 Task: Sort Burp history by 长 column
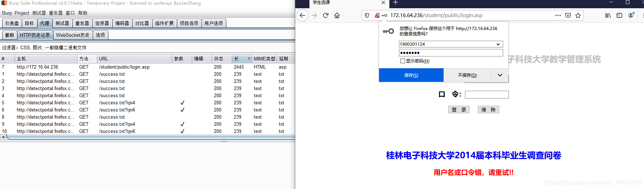pos(242,59)
